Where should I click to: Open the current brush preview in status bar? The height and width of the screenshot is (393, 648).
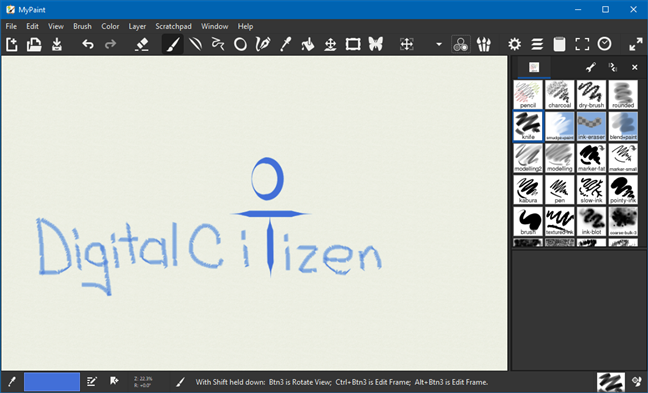click(x=611, y=382)
